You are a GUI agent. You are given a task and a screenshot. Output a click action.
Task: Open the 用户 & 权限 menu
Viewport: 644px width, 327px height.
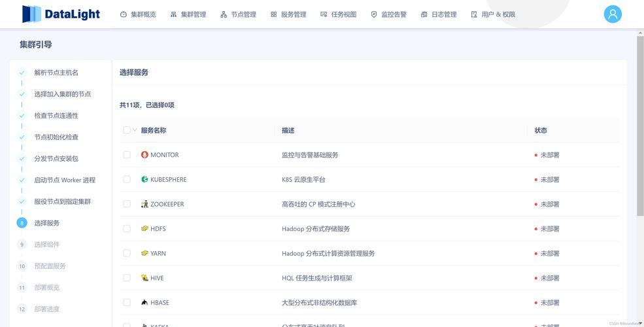coord(493,14)
